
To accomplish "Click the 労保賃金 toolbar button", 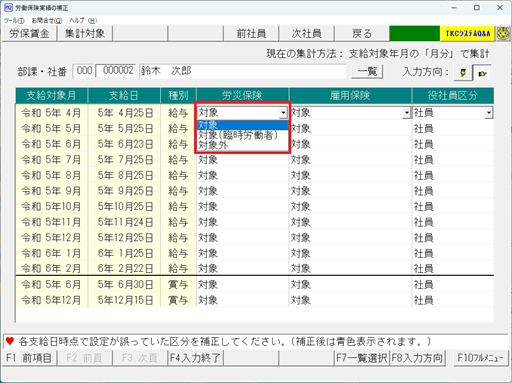I will click(29, 34).
